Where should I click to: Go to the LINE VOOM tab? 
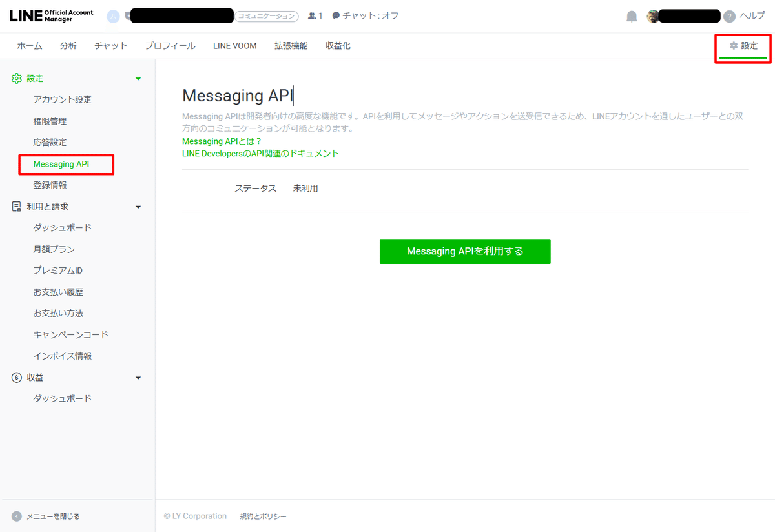click(235, 46)
